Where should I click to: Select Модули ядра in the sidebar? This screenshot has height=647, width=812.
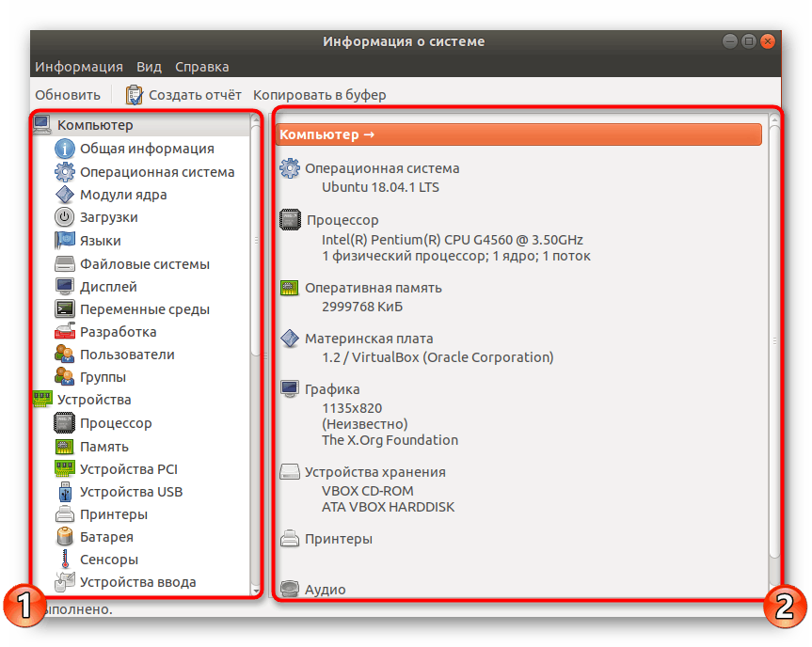[123, 195]
